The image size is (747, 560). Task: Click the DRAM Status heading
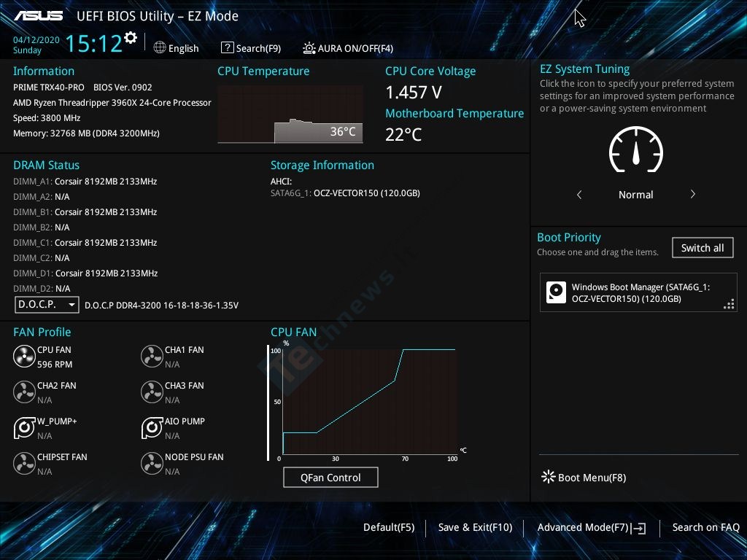[x=46, y=166]
